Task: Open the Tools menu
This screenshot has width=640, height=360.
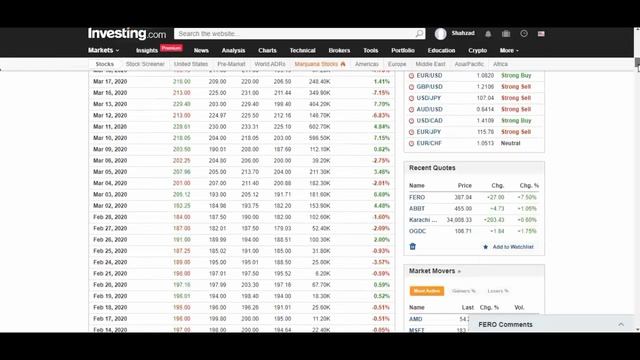Action: 371,51
